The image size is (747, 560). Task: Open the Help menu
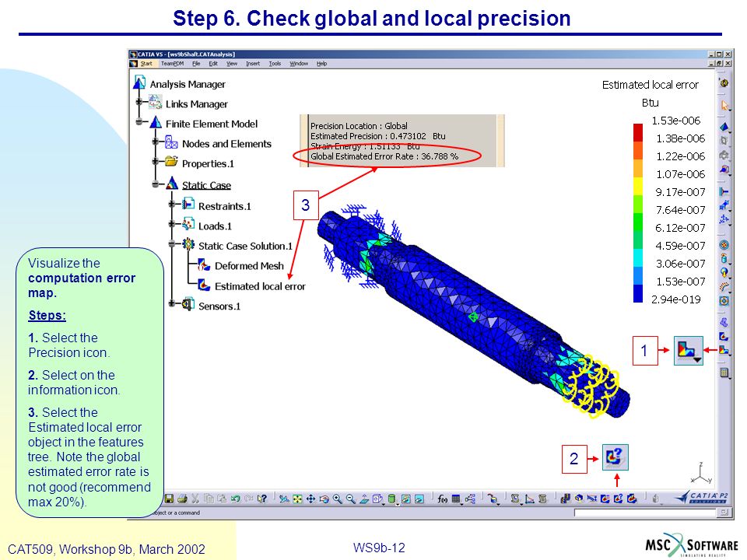pyautogui.click(x=321, y=63)
